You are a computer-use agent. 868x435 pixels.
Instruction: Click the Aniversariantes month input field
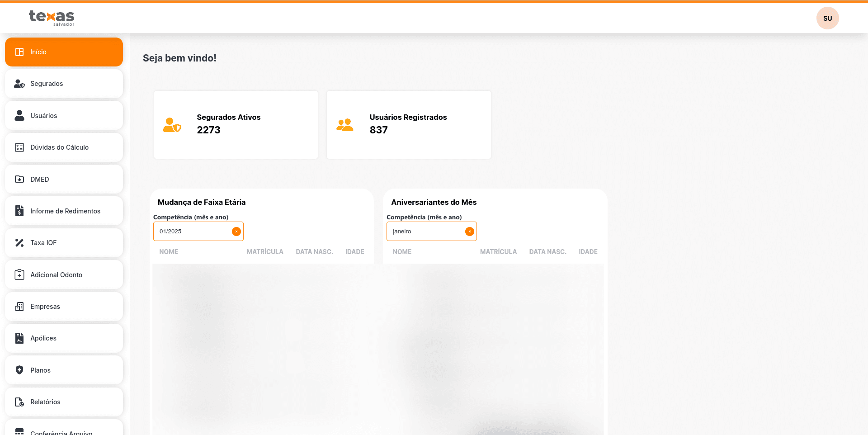pyautogui.click(x=425, y=232)
